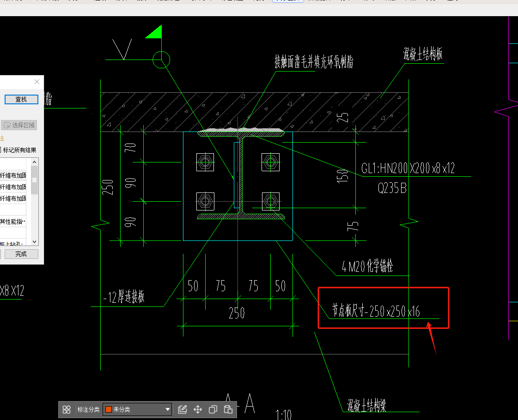Click the 1:10 scale text
The image size is (518, 420).
point(284,415)
